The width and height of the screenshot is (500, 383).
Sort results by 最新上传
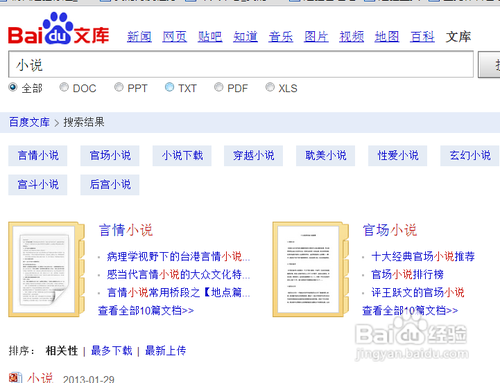[x=166, y=351]
